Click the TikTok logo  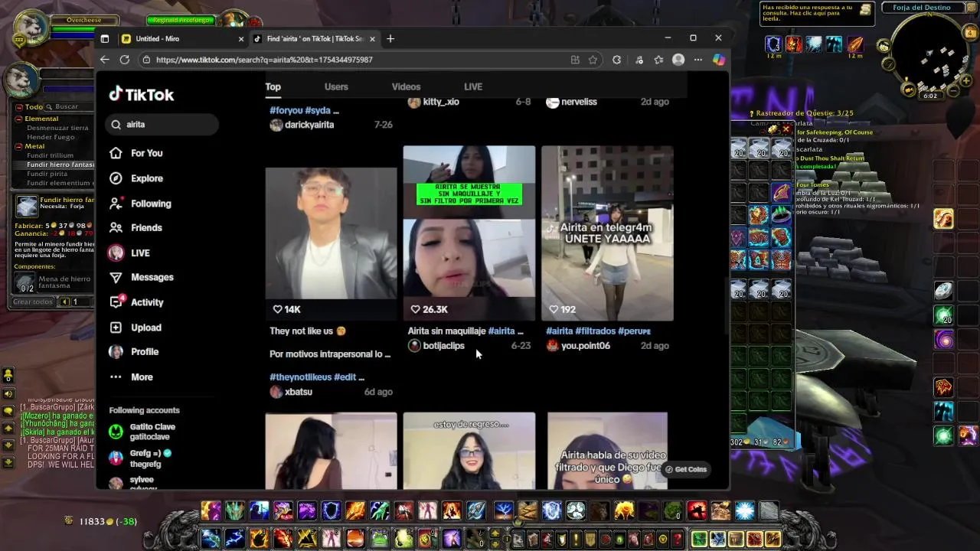pyautogui.click(x=142, y=94)
